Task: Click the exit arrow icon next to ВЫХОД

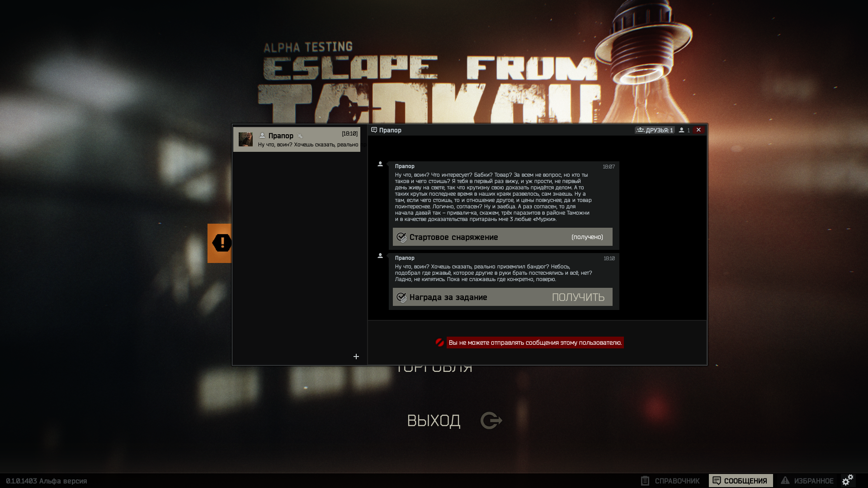Action: tap(491, 421)
